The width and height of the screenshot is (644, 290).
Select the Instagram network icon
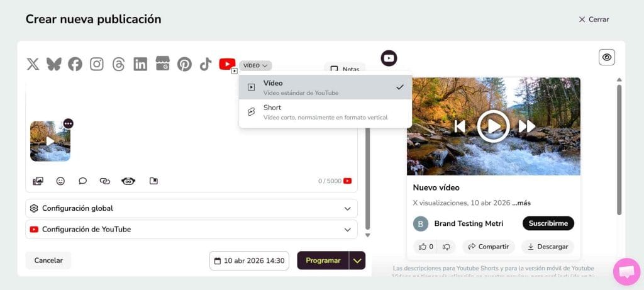[x=96, y=64]
